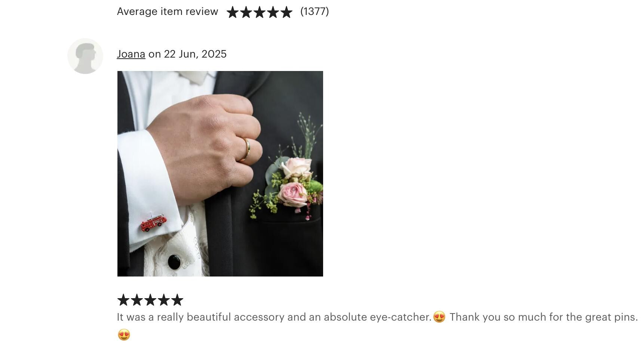Click the red fire truck cufflink in photo
This screenshot has width=644, height=349.
153,223
